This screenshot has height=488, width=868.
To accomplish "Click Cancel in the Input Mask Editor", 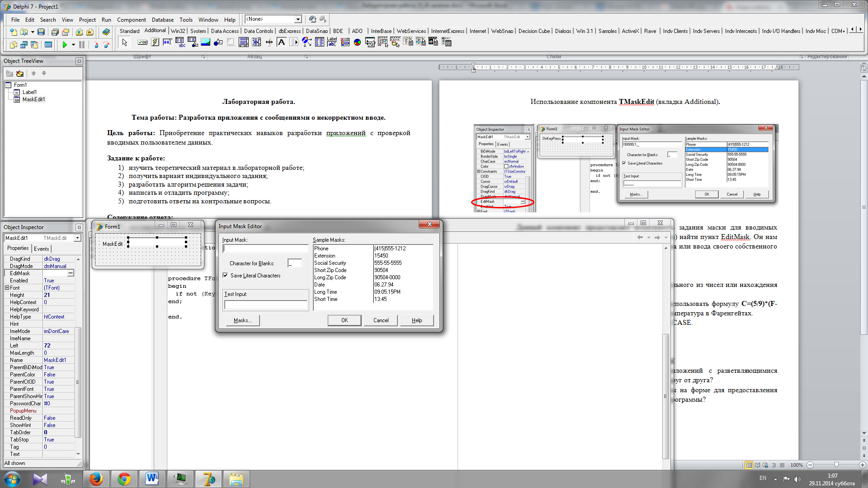I will (x=381, y=320).
